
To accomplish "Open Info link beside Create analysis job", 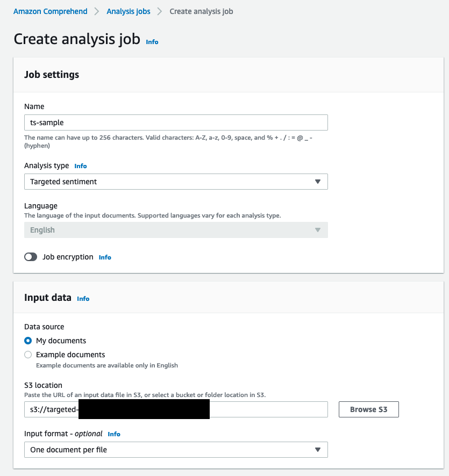I will point(152,42).
